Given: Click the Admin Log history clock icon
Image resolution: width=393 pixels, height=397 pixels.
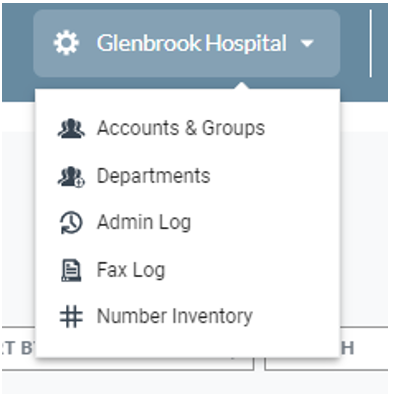Looking at the screenshot, I should point(71,223).
